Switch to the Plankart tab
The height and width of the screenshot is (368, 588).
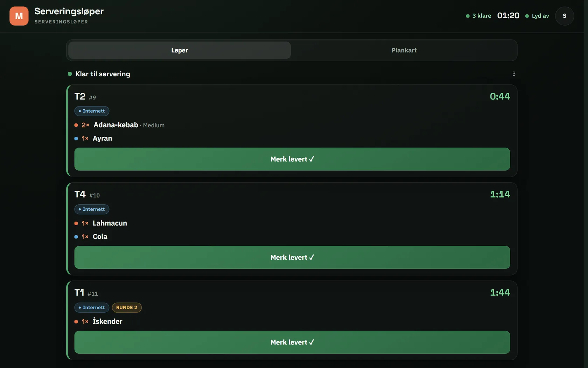tap(404, 50)
